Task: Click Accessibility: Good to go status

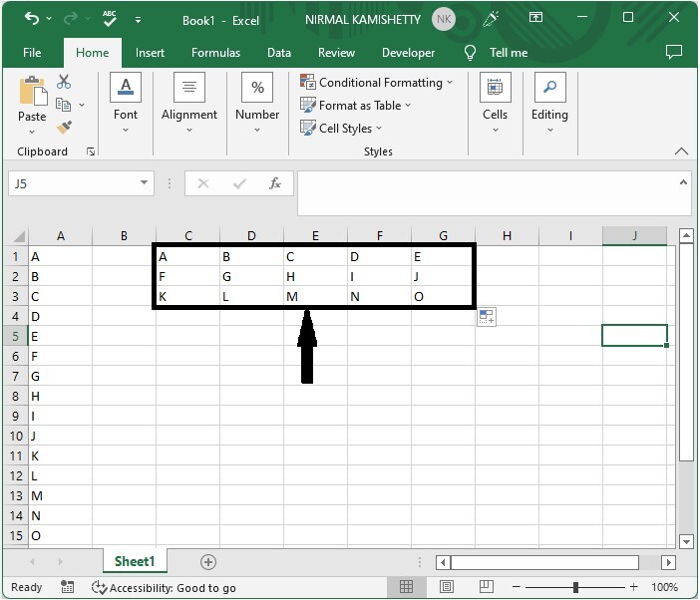Action: [164, 588]
